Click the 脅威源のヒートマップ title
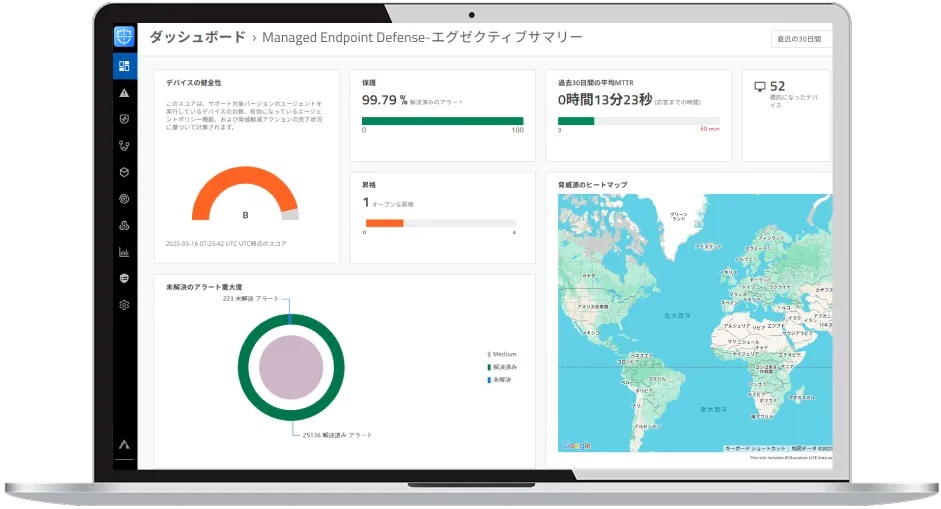 pos(593,185)
